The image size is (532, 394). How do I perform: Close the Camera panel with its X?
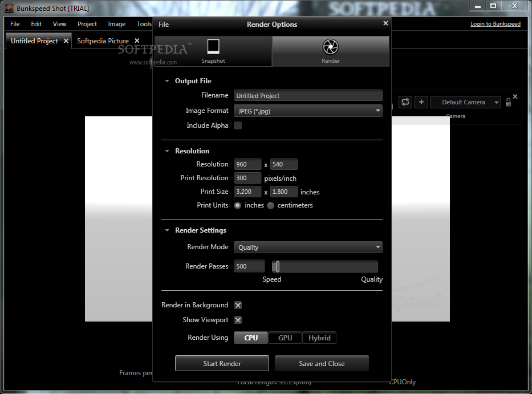(x=515, y=96)
